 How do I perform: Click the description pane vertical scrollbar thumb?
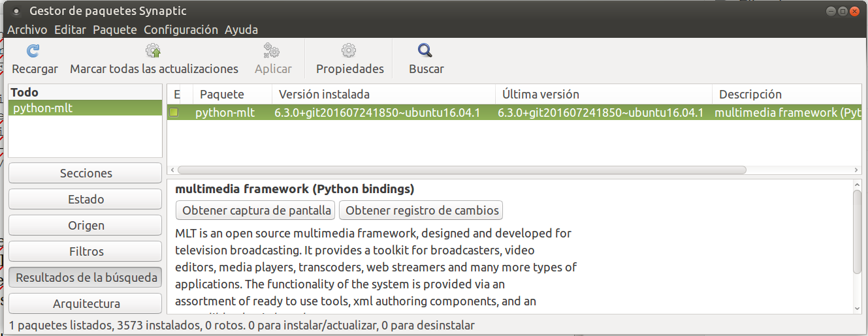[x=857, y=232]
